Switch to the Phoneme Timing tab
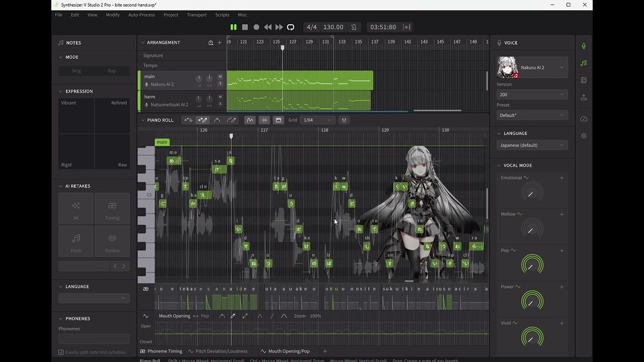The height and width of the screenshot is (362, 644). point(161,351)
